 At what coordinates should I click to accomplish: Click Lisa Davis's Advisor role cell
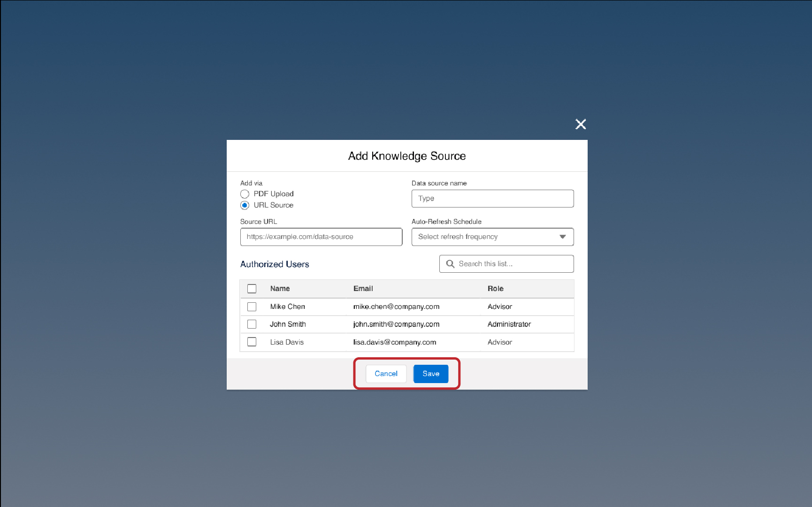tap(499, 342)
